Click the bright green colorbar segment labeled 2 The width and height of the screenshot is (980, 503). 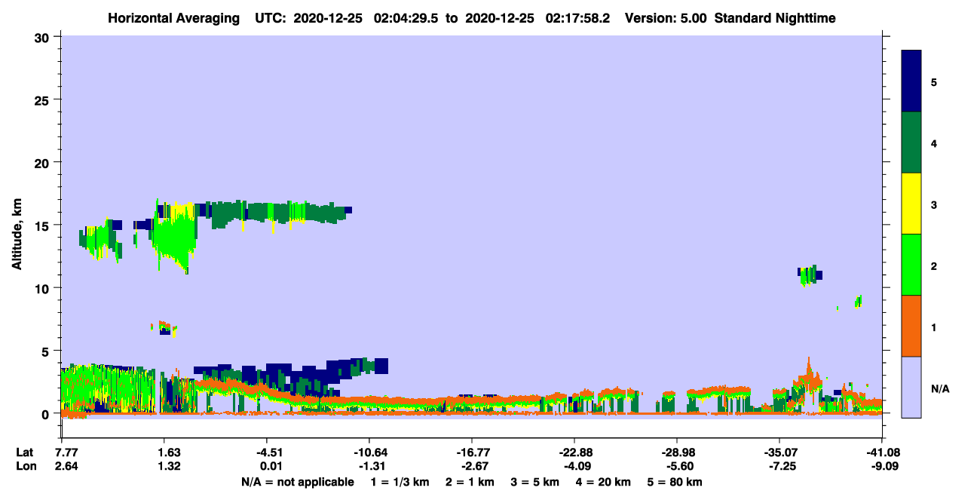pos(911,265)
